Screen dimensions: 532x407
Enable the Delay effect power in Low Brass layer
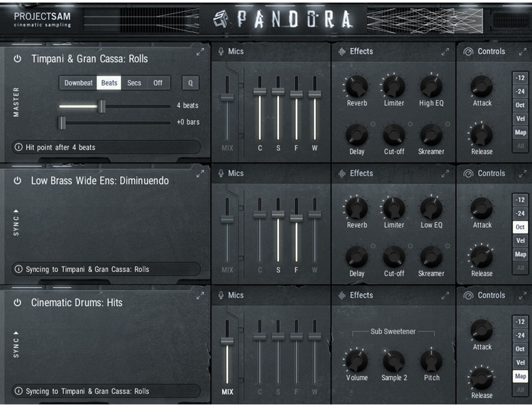click(x=373, y=246)
